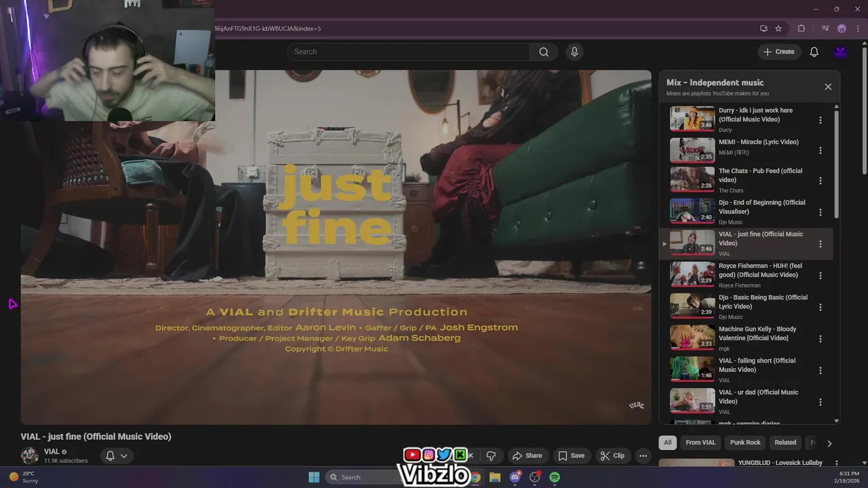Open options for Royce Fisherman - HUH!
This screenshot has height=488, width=868.
(821, 276)
